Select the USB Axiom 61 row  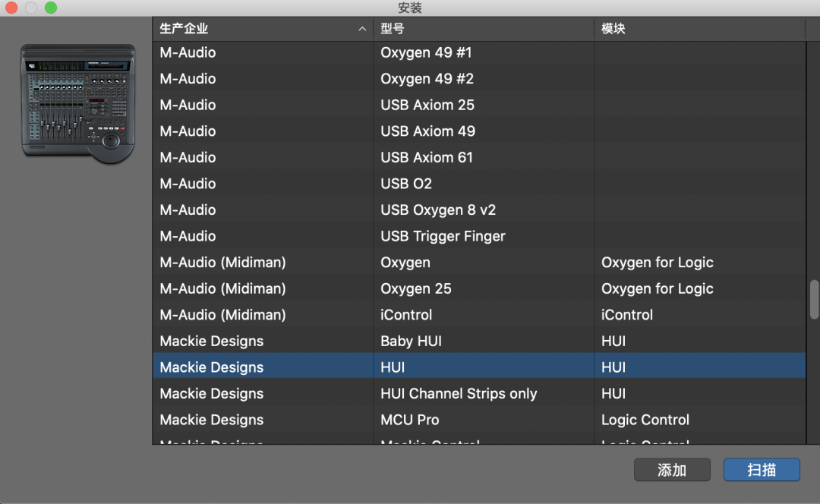point(479,157)
